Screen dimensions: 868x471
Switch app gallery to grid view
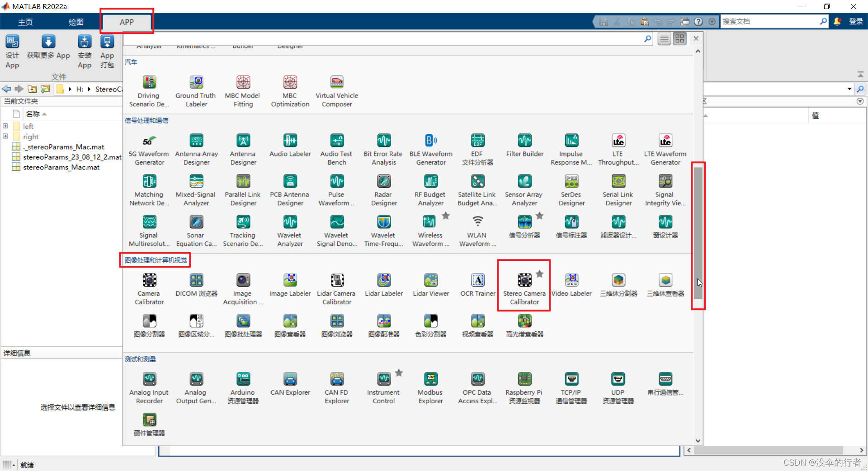point(679,39)
